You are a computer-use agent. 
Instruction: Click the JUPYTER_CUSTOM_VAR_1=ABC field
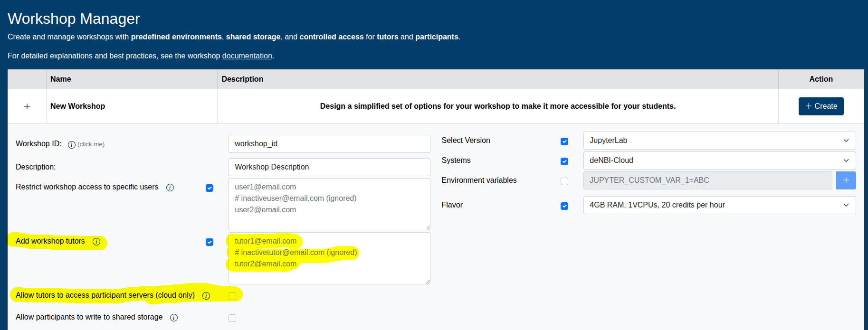707,180
